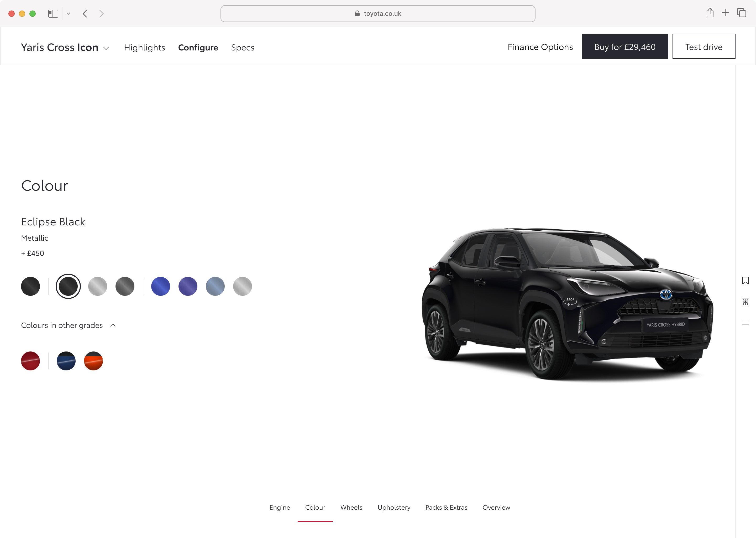Open the sidebar options chevron in Safari
This screenshot has width=756, height=538.
pos(69,14)
